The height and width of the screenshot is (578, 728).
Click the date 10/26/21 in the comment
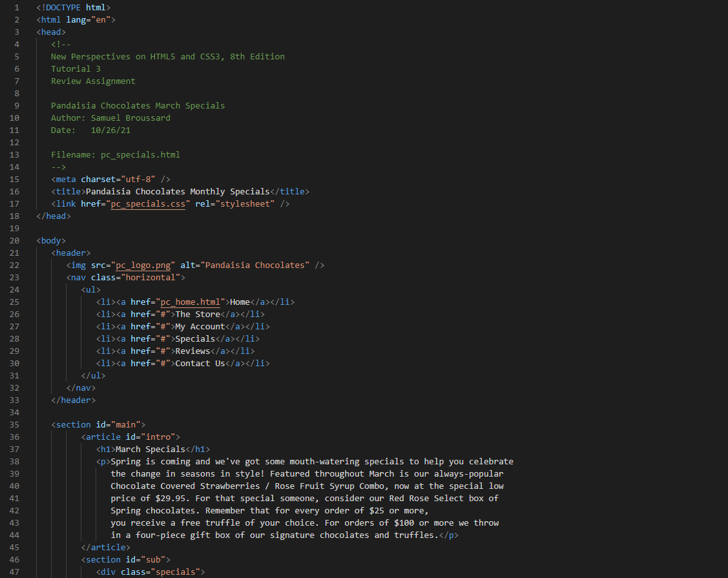coord(110,130)
